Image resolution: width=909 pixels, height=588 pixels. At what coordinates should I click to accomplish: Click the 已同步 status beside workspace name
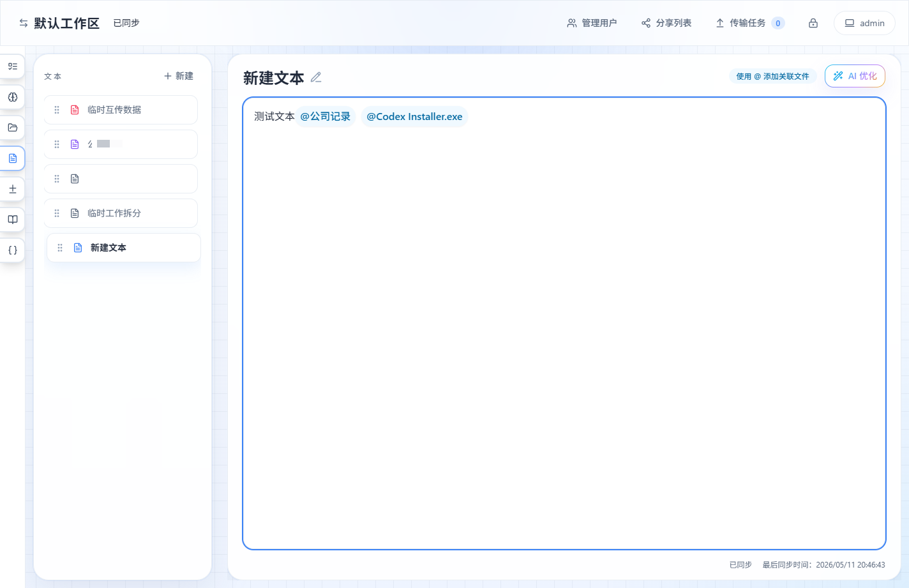click(x=126, y=23)
